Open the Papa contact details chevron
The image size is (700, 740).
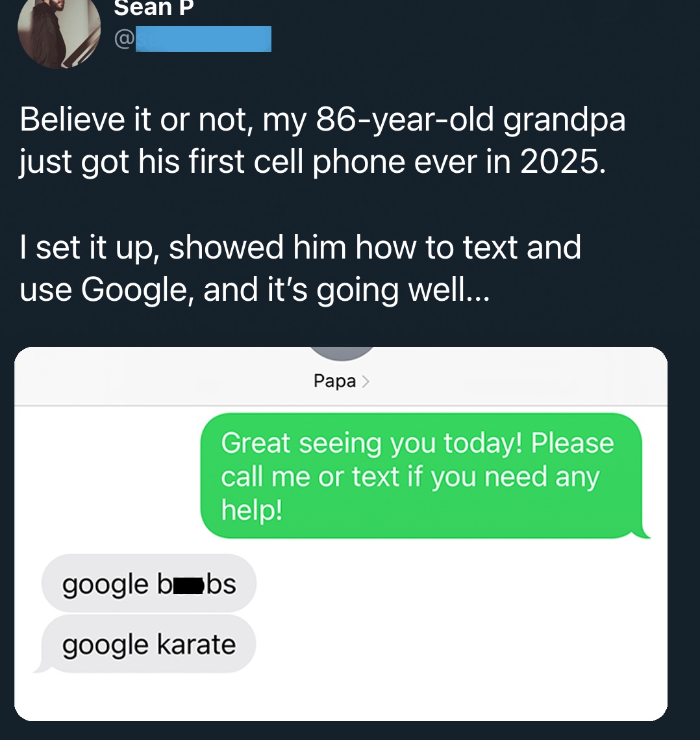pyautogui.click(x=366, y=381)
